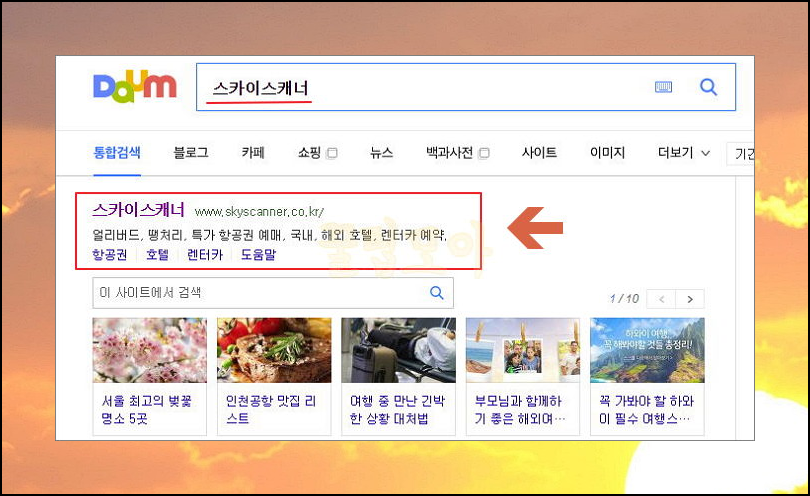Image resolution: width=810 pixels, height=496 pixels.
Task: Click the 1 / 10 page indicator text
Action: 624,299
